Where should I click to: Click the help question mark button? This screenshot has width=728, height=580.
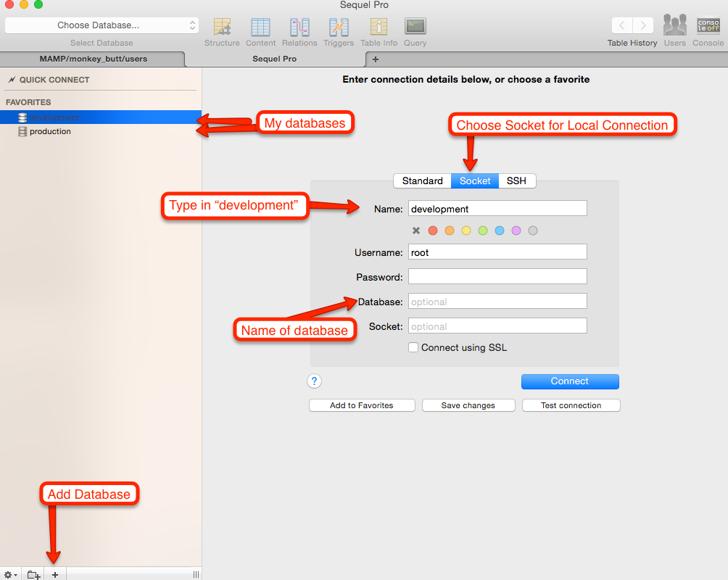pyautogui.click(x=314, y=381)
